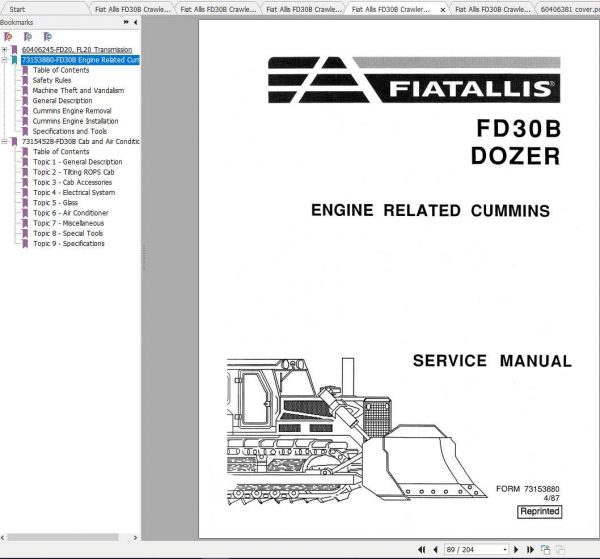Go to Cummins Engine Removal section
The width and height of the screenshot is (600, 559).
[x=72, y=111]
